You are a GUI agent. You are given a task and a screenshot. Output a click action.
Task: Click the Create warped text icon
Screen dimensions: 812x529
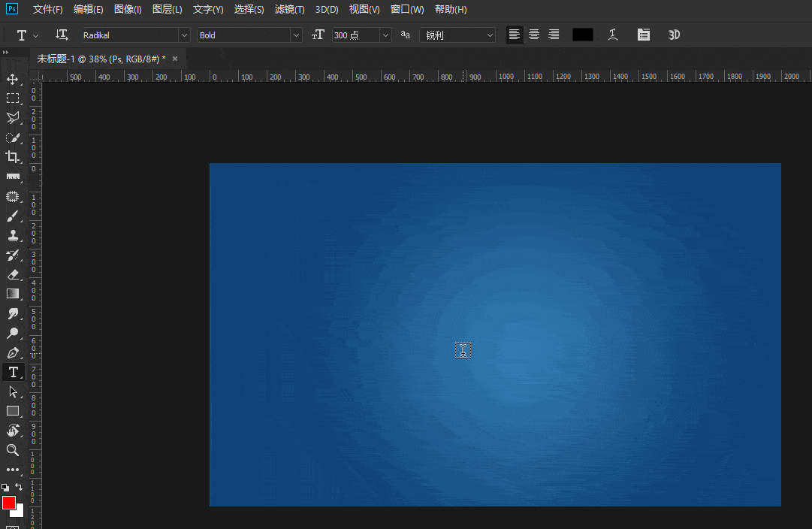(x=613, y=35)
